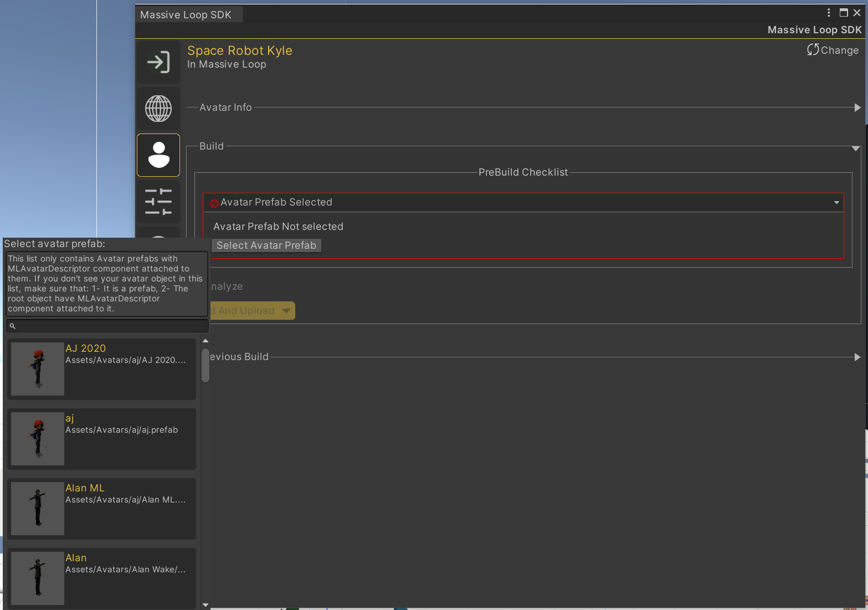Image resolution: width=868 pixels, height=610 pixels.
Task: Select the Alan avatar thumbnail
Action: [38, 578]
